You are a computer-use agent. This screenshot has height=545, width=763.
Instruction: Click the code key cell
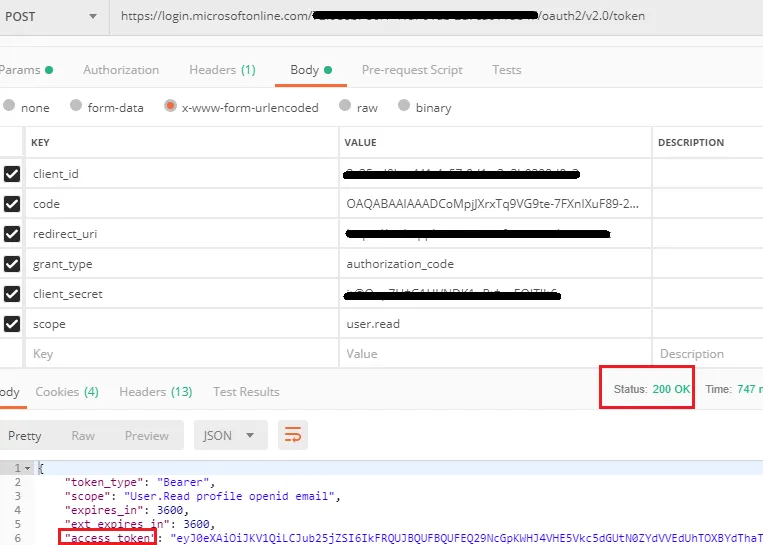click(182, 204)
